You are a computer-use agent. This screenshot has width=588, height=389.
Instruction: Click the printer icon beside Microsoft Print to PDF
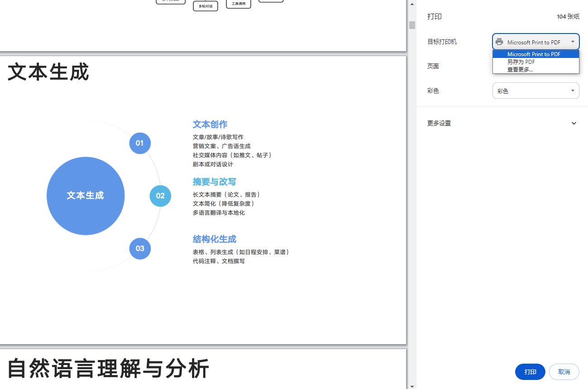tap(499, 42)
